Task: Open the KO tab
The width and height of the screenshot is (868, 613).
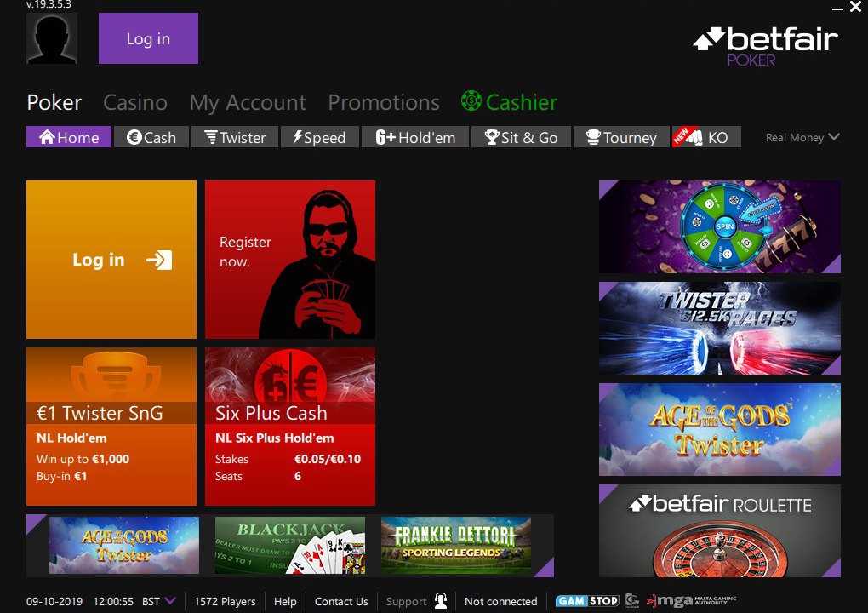Action: tap(706, 137)
